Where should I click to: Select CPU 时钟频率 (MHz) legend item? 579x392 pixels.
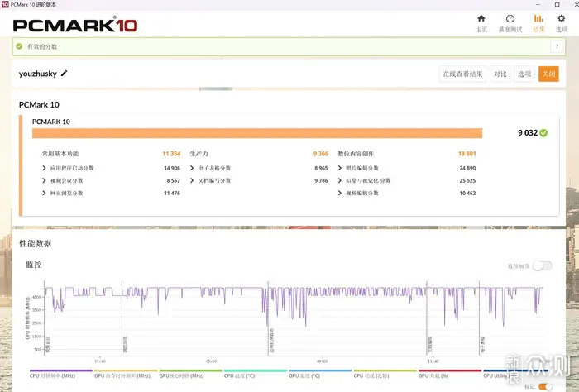(x=60, y=374)
